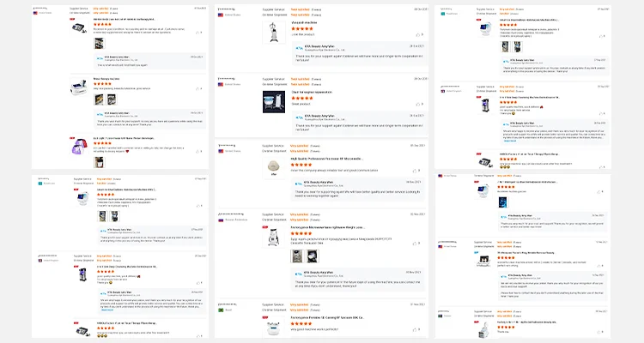View the blue review photo thumbnail
Image resolution: width=644 pixels, height=343 pixels.
[x=502, y=202]
